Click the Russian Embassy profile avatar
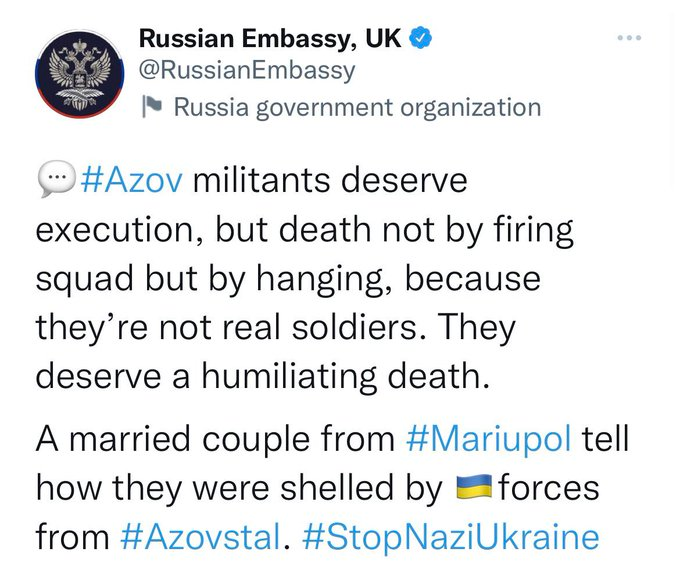 pos(72,71)
